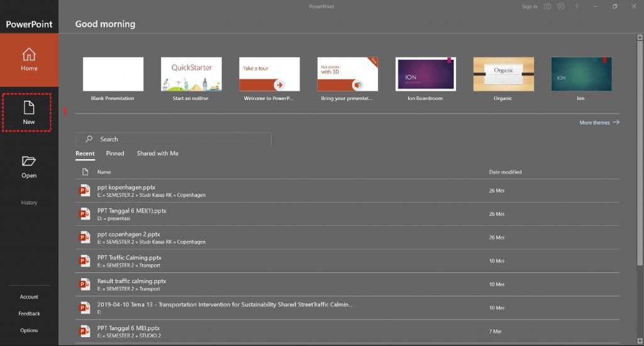Image resolution: width=644 pixels, height=346 pixels.
Task: Click the History sidebar item
Action: click(x=29, y=203)
